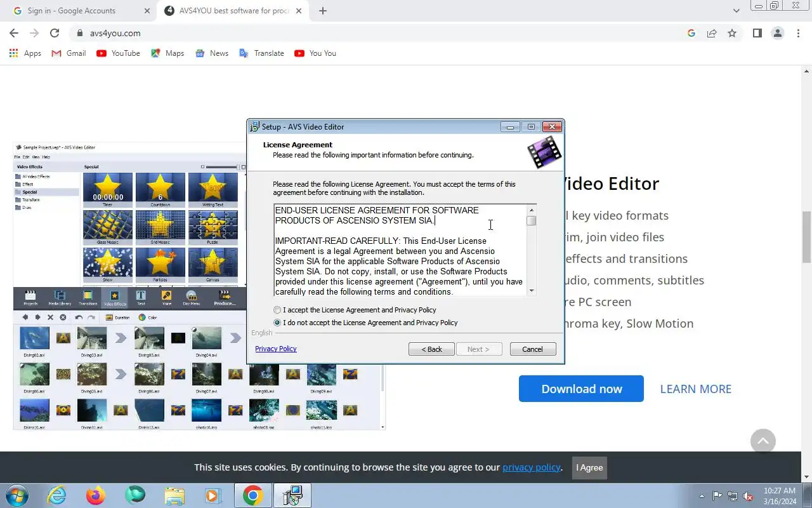Click Cancel in the Setup dialog
This screenshot has width=812, height=508.
533,349
